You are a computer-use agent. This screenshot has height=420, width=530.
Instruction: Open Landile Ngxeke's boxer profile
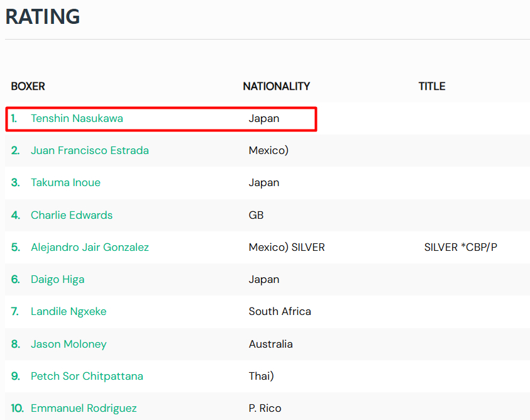coord(69,311)
